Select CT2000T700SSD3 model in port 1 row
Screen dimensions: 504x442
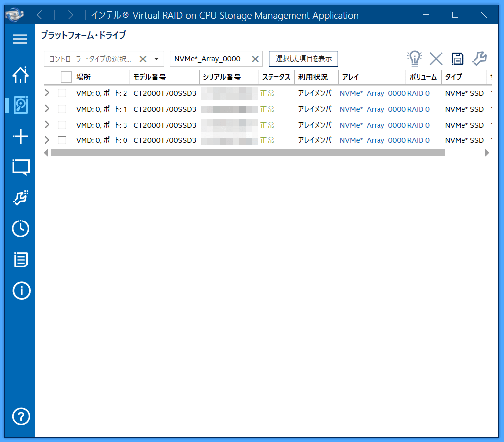click(165, 109)
